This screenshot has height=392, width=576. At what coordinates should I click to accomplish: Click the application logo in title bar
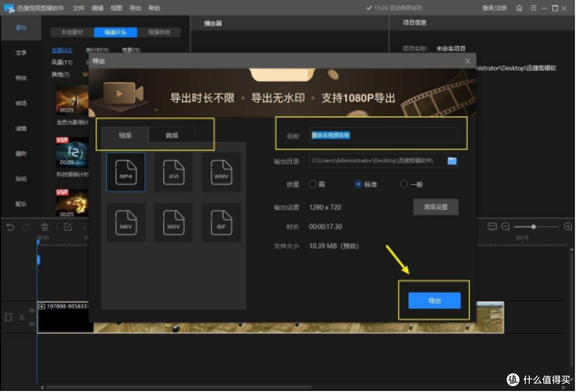tap(9, 8)
